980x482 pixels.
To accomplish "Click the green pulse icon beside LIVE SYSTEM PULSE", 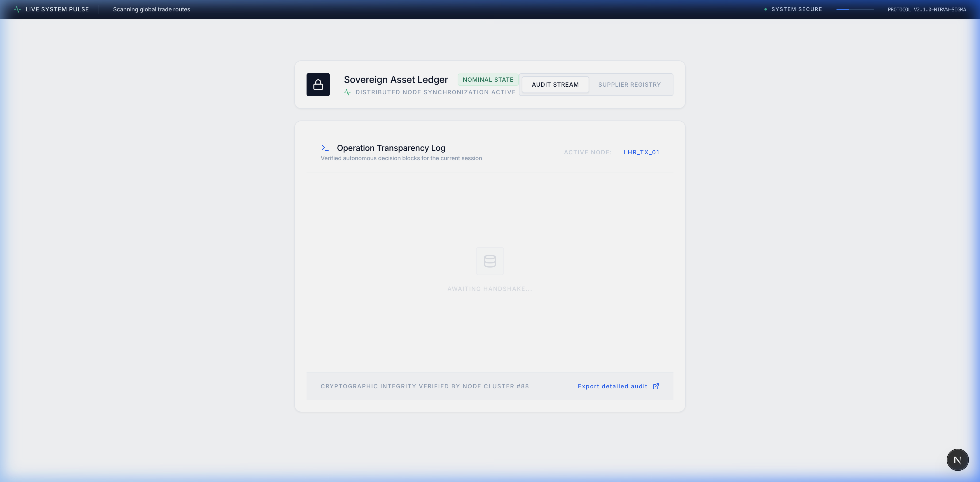I will click(x=17, y=9).
